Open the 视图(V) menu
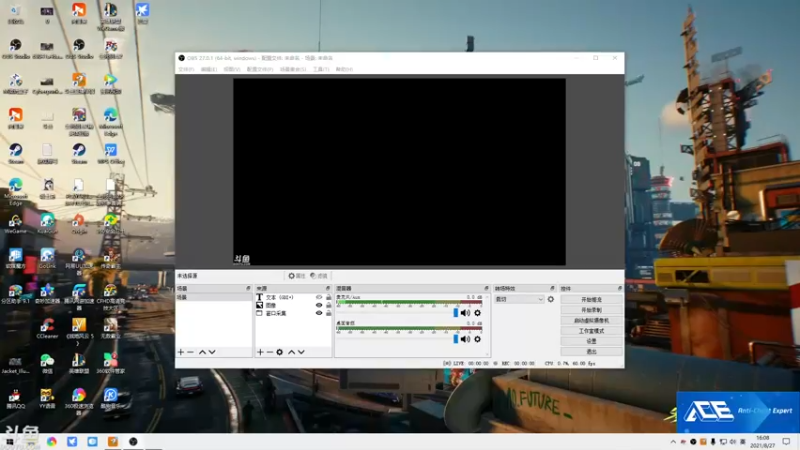 click(x=231, y=69)
